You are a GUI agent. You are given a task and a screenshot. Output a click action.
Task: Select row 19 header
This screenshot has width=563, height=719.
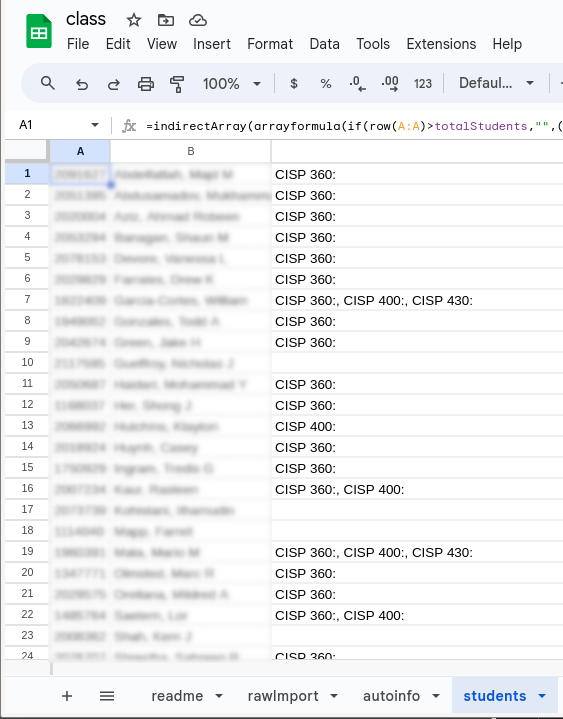pyautogui.click(x=27, y=552)
